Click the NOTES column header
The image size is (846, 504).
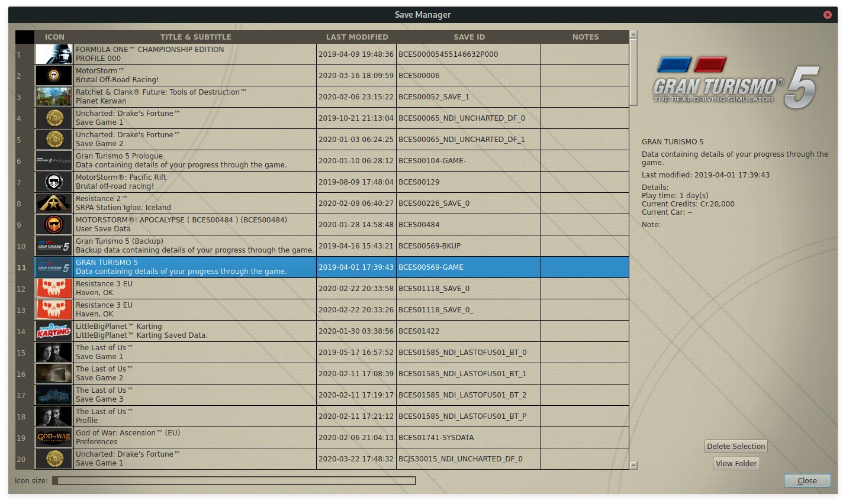click(585, 37)
